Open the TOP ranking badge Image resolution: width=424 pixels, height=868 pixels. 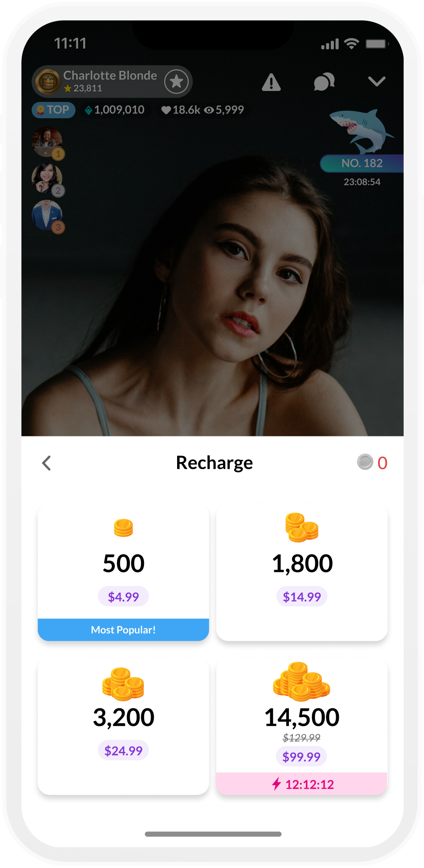click(x=53, y=110)
